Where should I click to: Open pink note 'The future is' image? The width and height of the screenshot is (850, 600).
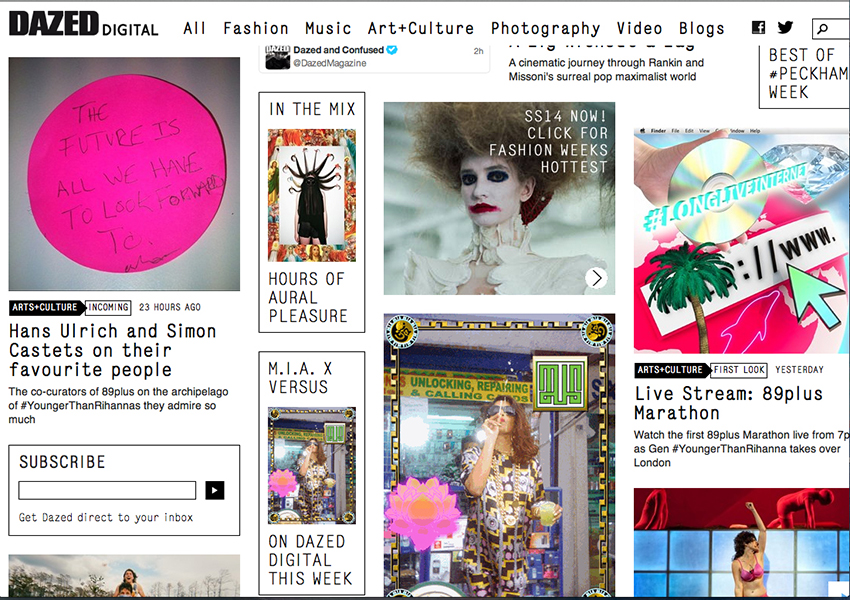click(124, 174)
